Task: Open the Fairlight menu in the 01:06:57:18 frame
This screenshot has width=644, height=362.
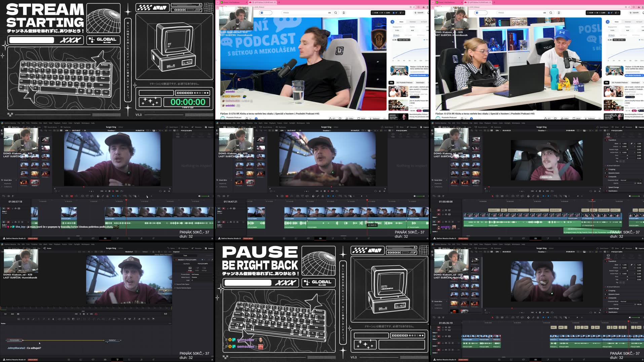Action: pos(77,123)
